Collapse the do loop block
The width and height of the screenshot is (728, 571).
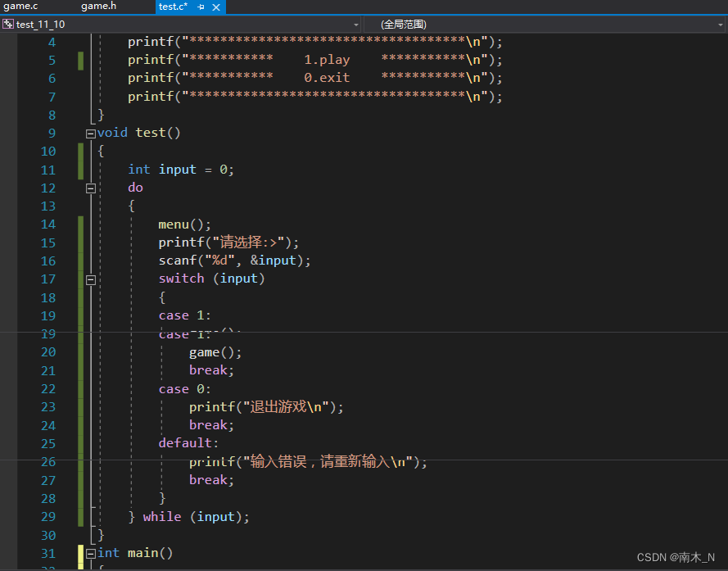pos(91,188)
